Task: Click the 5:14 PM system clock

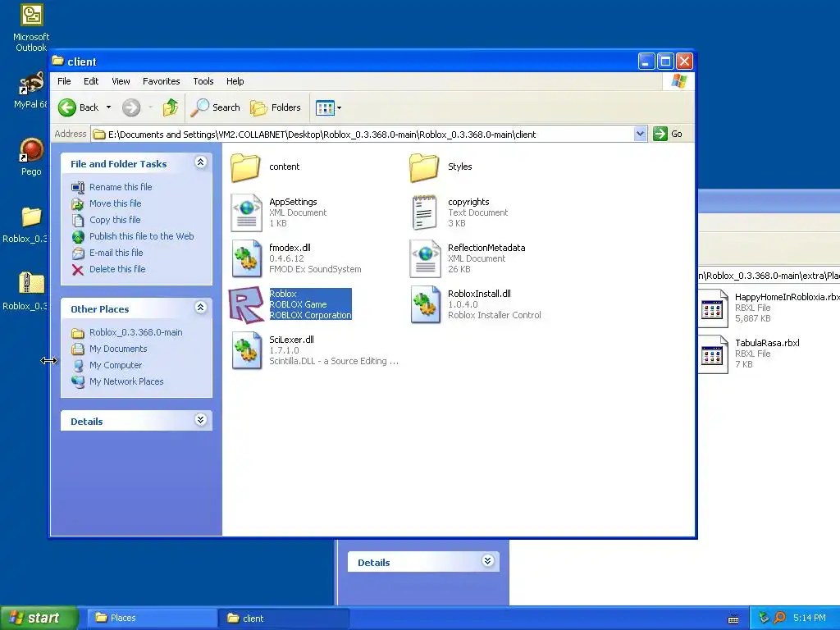Action: tap(810, 619)
